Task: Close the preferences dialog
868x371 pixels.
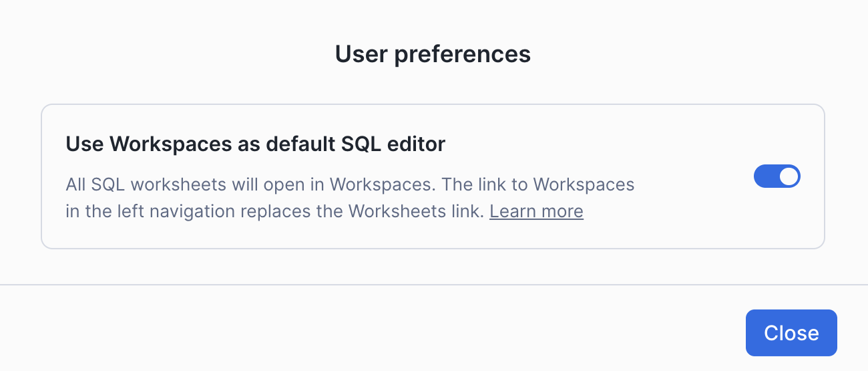Action: click(x=791, y=333)
